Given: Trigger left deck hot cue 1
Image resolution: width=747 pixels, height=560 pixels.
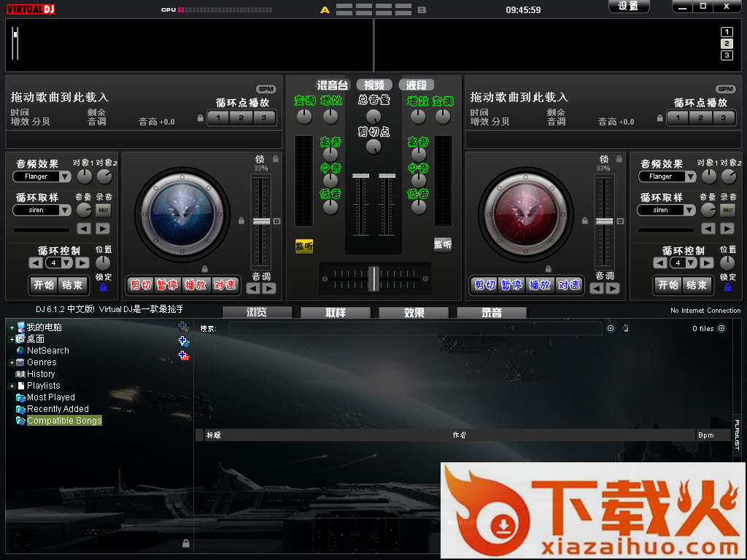Looking at the screenshot, I should pyautogui.click(x=219, y=117).
